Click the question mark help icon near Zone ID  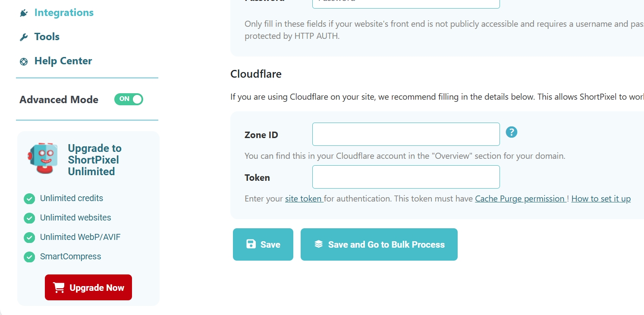pyautogui.click(x=512, y=132)
